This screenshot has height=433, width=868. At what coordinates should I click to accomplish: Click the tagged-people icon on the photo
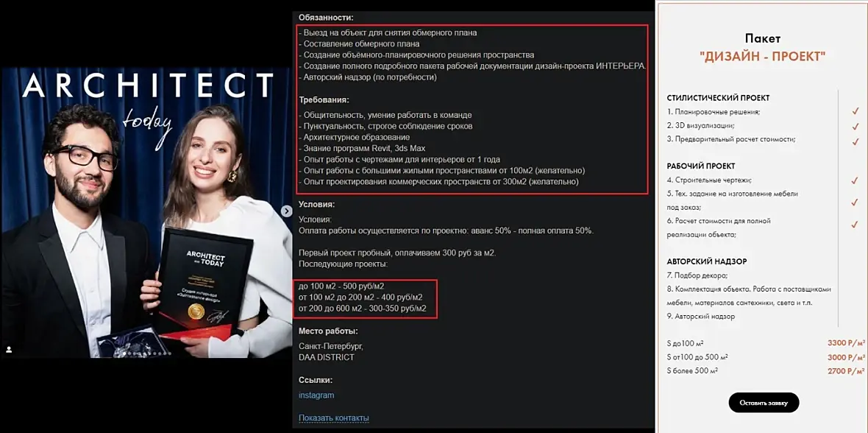point(8,349)
